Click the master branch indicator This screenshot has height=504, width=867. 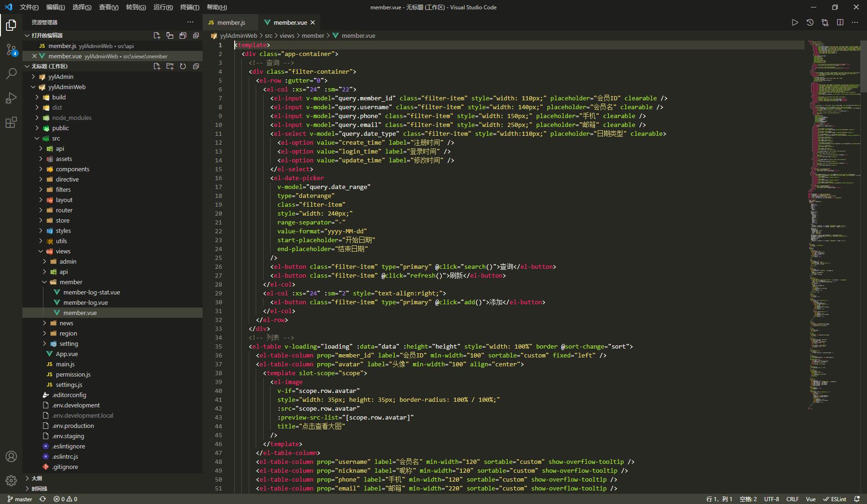pos(20,499)
